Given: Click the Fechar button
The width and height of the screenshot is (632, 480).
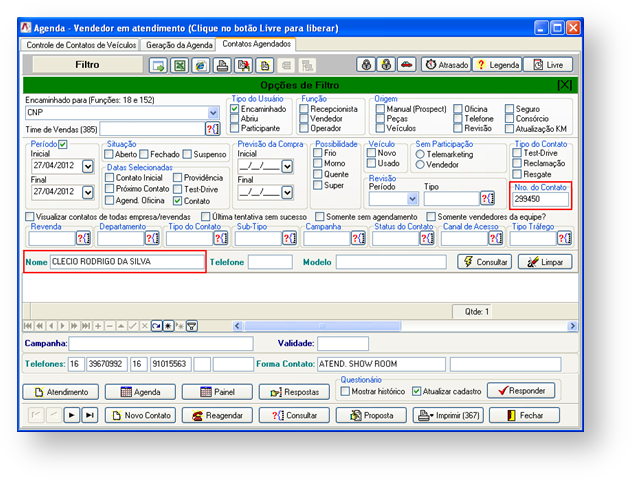Looking at the screenshot, I should tap(524, 415).
